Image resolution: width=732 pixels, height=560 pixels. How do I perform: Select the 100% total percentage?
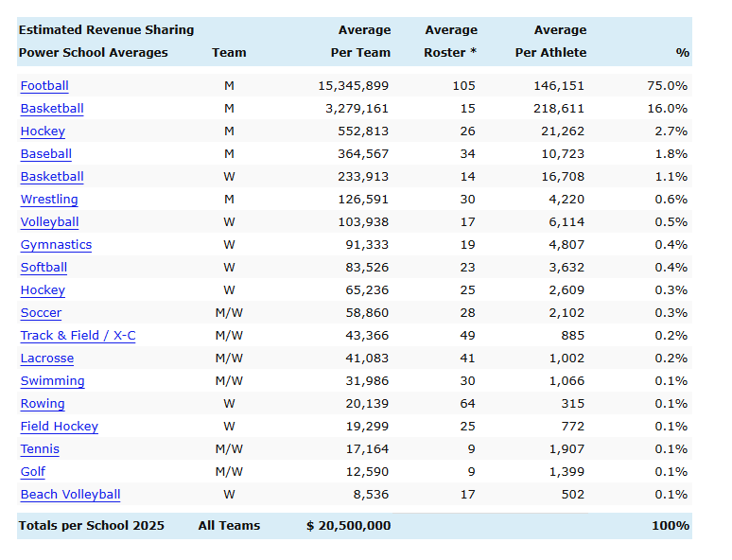click(x=671, y=526)
